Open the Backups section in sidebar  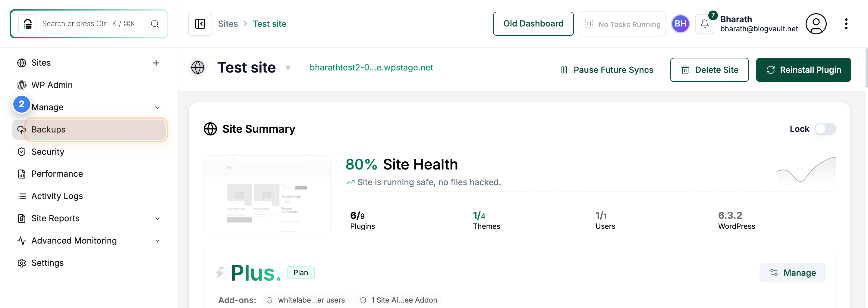pyautogui.click(x=48, y=129)
